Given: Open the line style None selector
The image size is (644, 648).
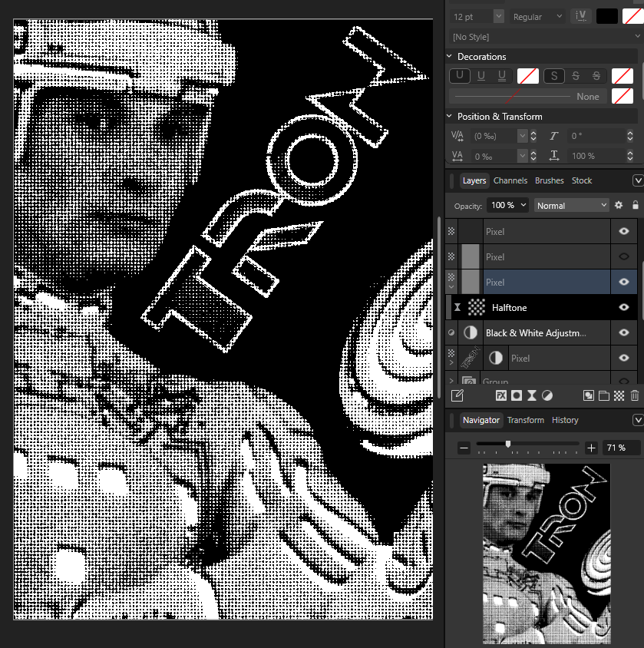Looking at the screenshot, I should 527,96.
